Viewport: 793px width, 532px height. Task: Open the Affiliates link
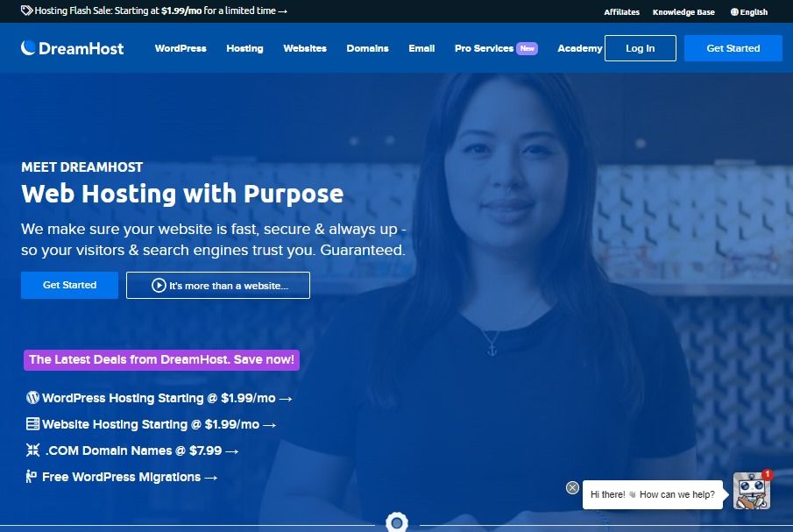point(621,12)
